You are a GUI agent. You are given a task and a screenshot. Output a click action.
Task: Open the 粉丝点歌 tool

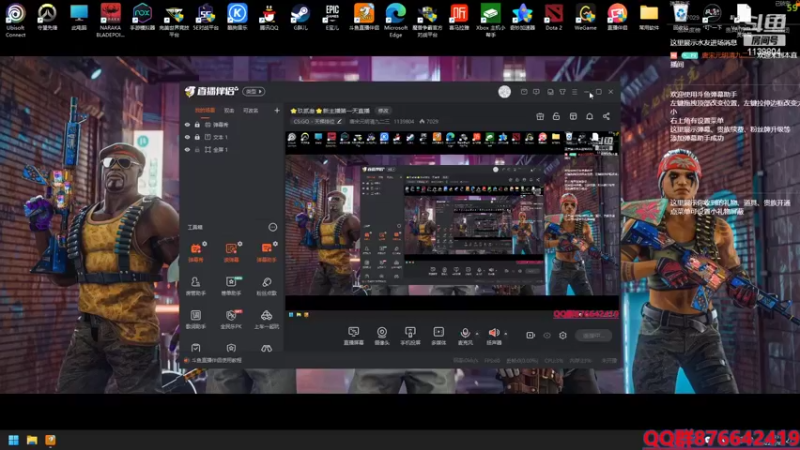click(x=266, y=286)
